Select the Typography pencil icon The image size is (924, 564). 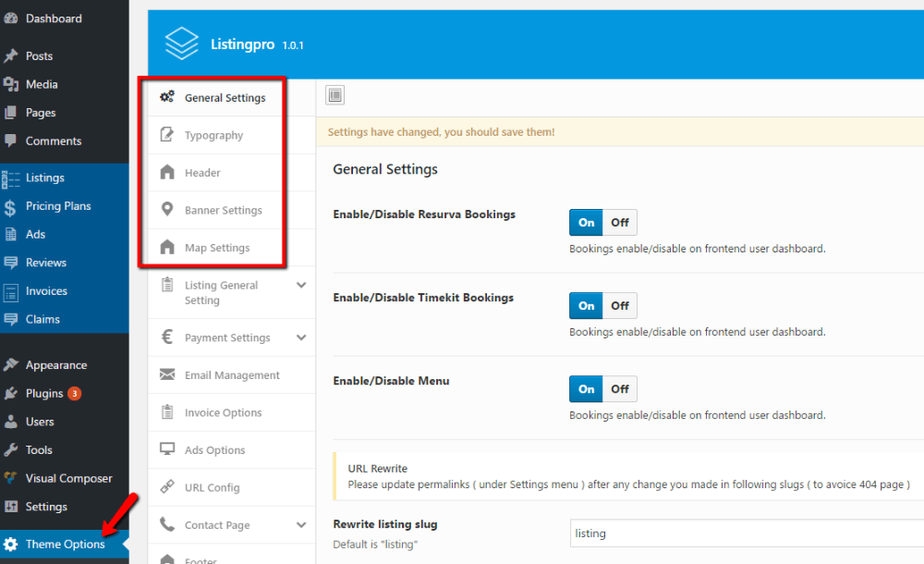pyautogui.click(x=166, y=134)
